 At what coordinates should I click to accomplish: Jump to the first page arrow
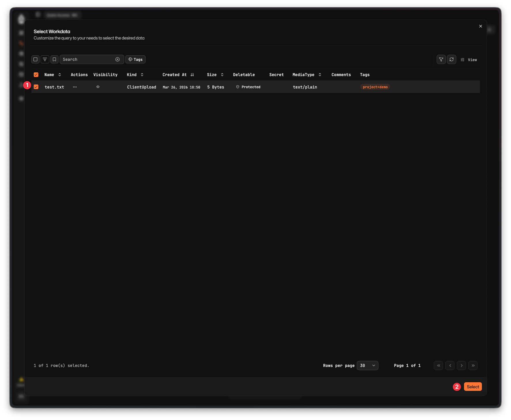(x=438, y=366)
